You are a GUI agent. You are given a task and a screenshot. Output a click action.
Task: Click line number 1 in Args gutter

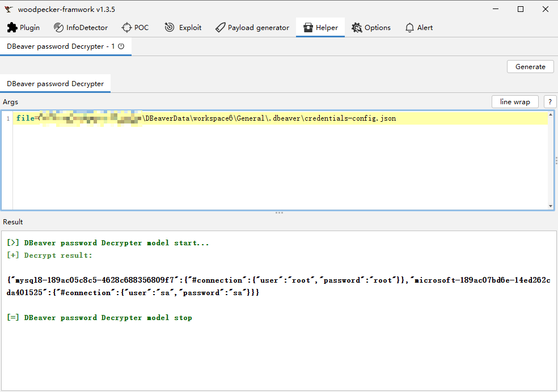(8, 118)
